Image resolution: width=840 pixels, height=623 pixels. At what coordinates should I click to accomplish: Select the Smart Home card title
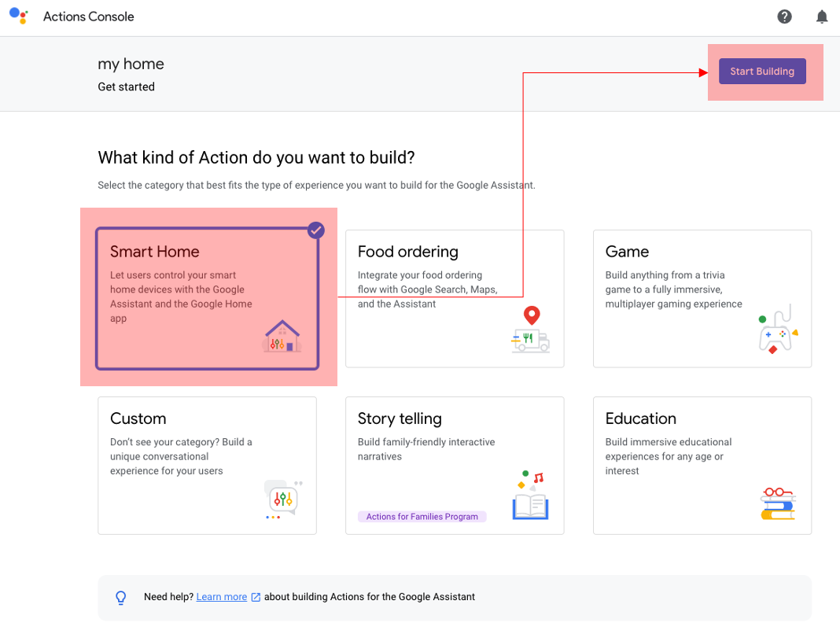pyautogui.click(x=154, y=252)
